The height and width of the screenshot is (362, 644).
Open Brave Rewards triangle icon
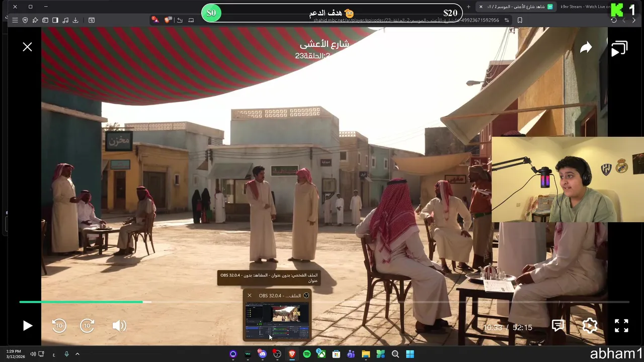click(x=155, y=20)
